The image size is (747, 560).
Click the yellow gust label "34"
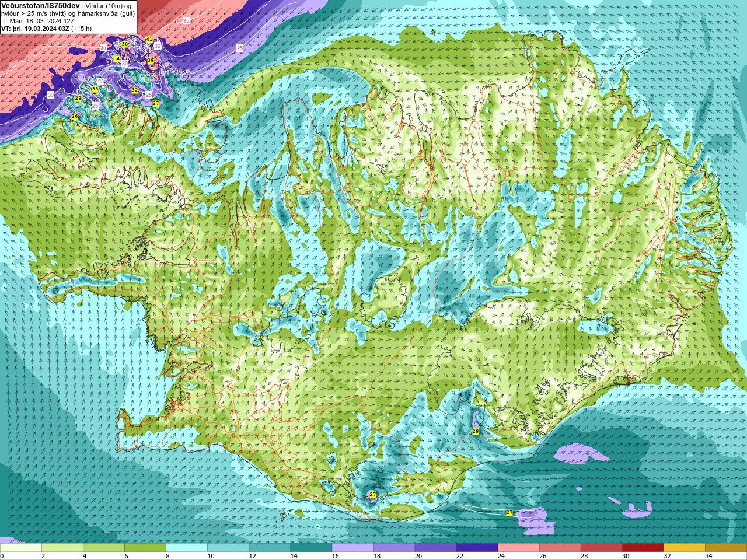117,59
